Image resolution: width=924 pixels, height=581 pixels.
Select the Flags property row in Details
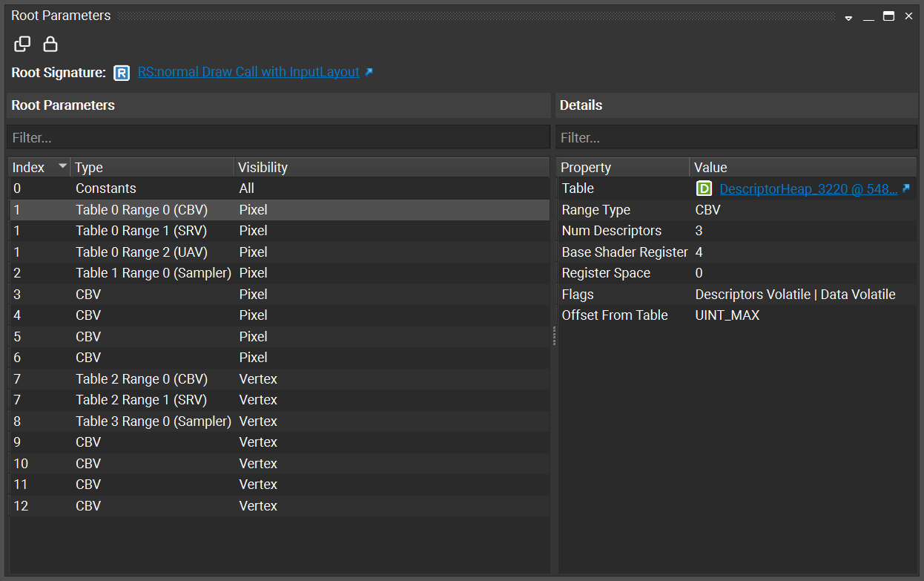coord(623,294)
